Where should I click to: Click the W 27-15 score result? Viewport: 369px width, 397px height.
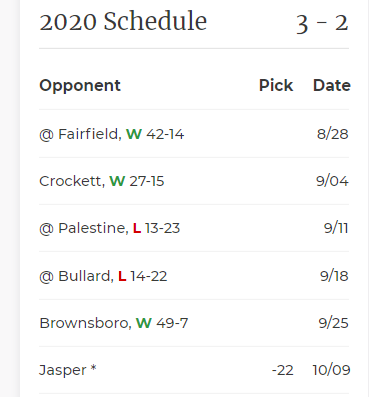pos(137,181)
